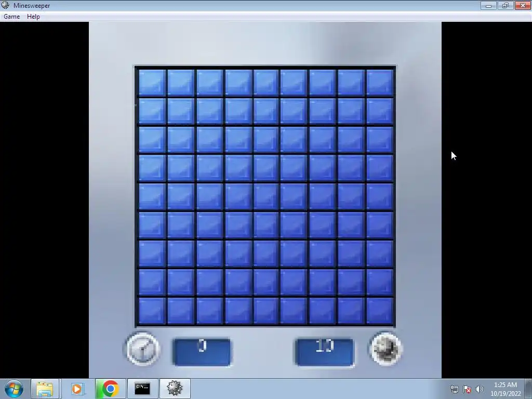Open the clock showing 1:25 AM
This screenshot has width=532, height=399.
(x=506, y=389)
